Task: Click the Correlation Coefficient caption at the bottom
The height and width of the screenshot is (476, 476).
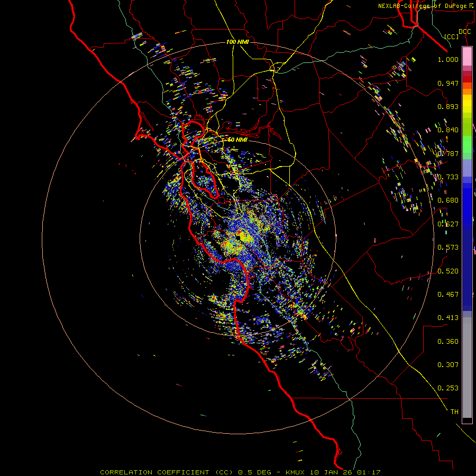Action: click(x=240, y=472)
